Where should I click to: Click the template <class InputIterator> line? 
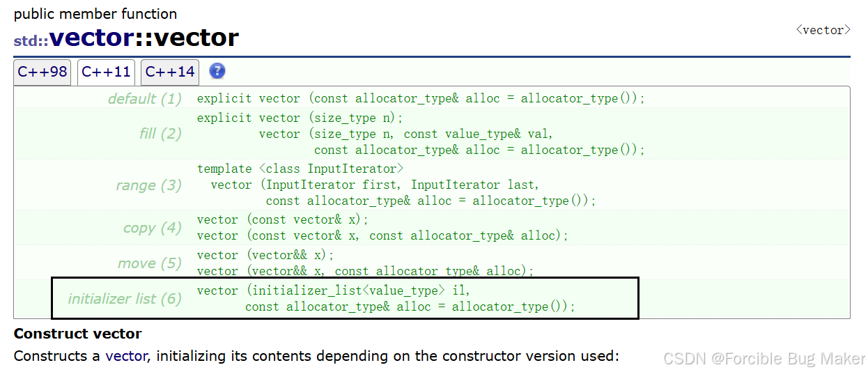coord(300,169)
